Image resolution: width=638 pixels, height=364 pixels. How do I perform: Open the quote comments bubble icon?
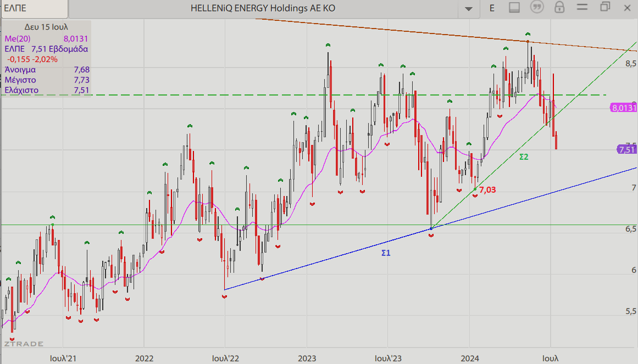(537, 8)
